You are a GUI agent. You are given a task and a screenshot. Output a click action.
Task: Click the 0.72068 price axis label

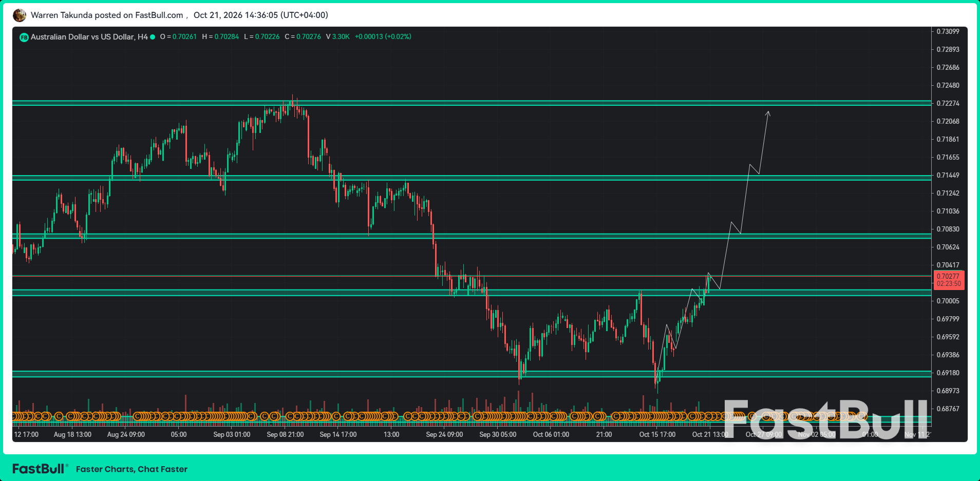click(x=948, y=121)
